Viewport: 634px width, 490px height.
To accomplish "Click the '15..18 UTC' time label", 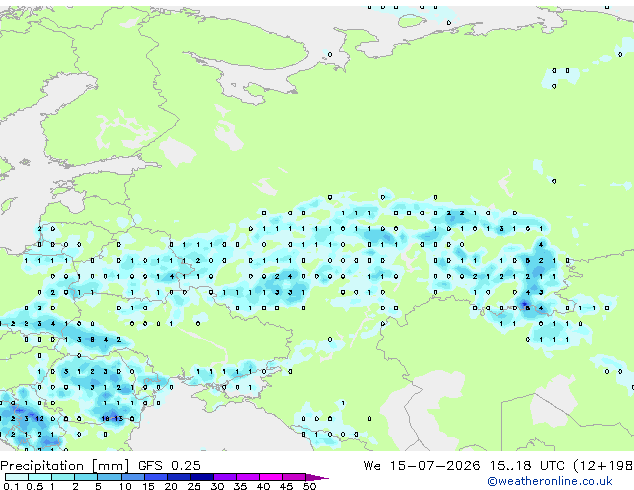I will point(527,466).
